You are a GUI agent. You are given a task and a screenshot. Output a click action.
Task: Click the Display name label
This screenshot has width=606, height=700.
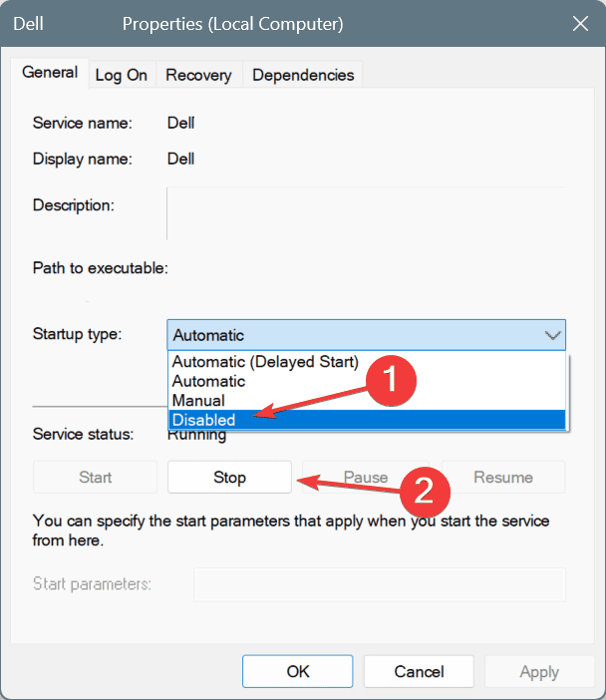click(x=82, y=159)
